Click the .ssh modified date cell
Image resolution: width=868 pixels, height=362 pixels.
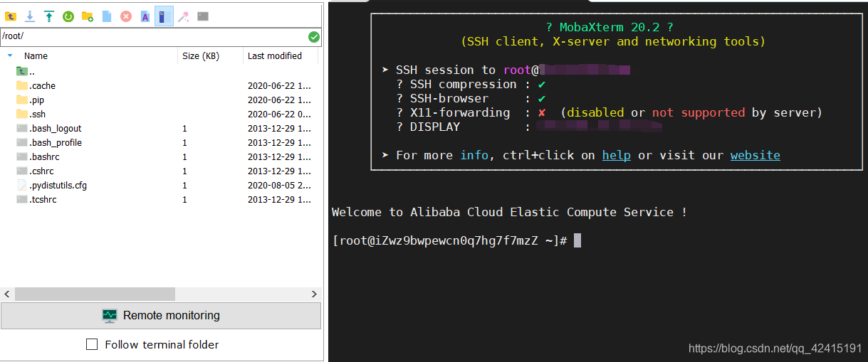coord(279,114)
